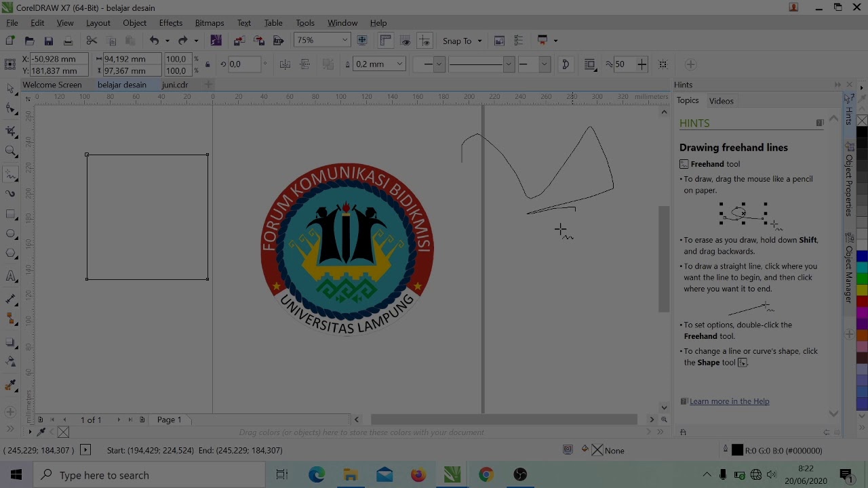Select the Text tool
The image size is (868, 488).
coord(10,276)
